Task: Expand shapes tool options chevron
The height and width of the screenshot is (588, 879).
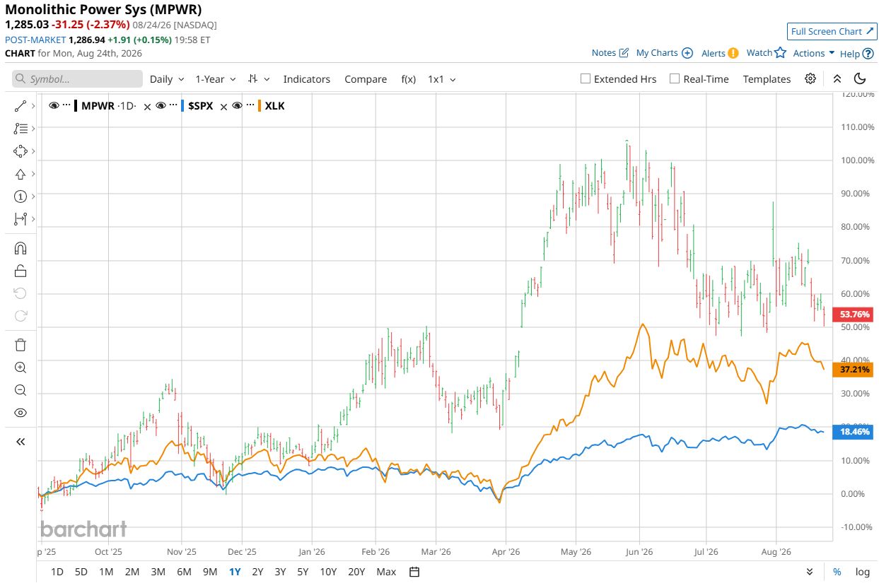Action: point(33,151)
